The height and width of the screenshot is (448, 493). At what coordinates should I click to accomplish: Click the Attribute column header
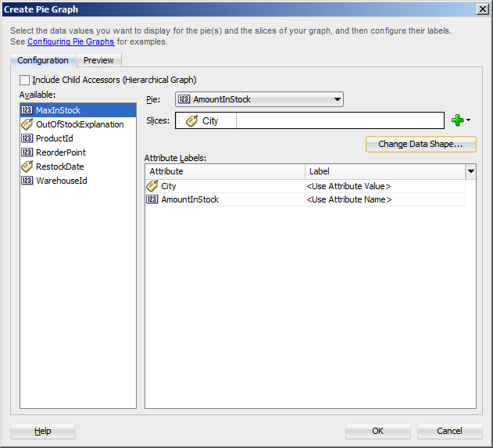[x=225, y=171]
